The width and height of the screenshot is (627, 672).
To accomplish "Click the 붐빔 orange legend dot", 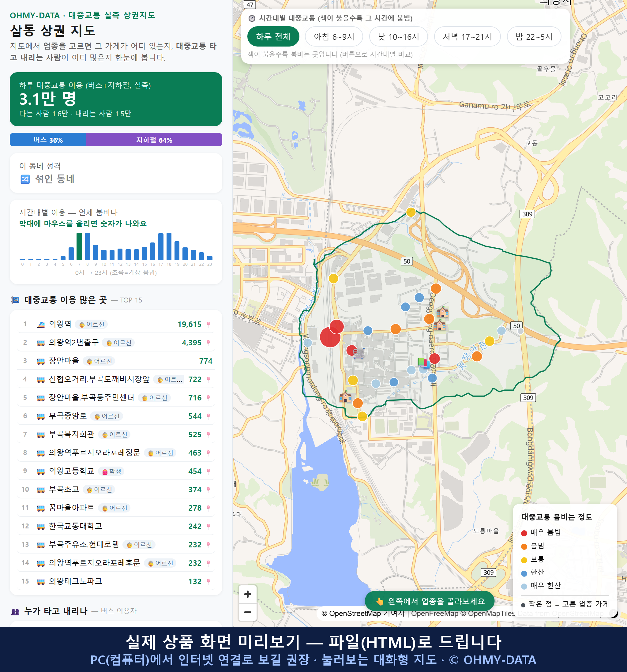I will (x=524, y=546).
